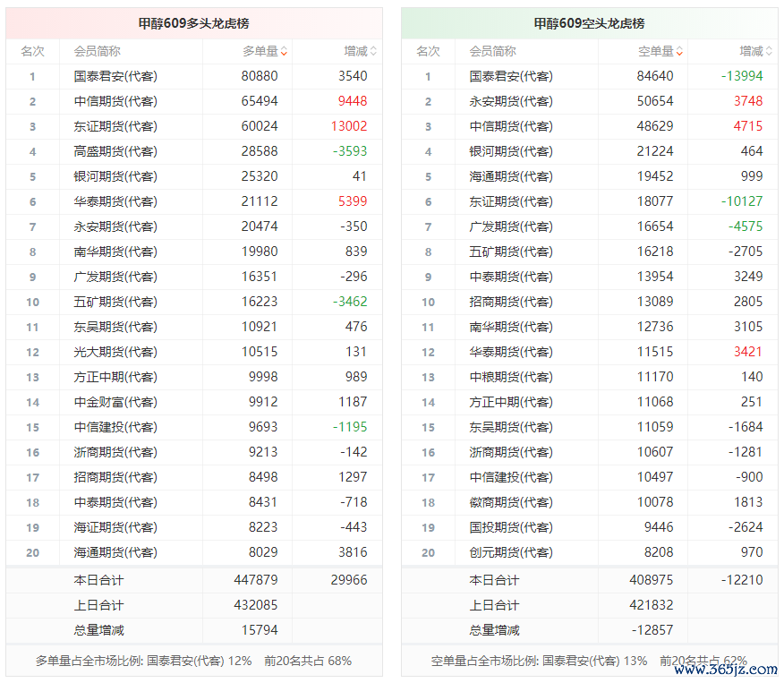Select 中金财富(代客) row name
This screenshot has width=784, height=683.
coord(115,402)
